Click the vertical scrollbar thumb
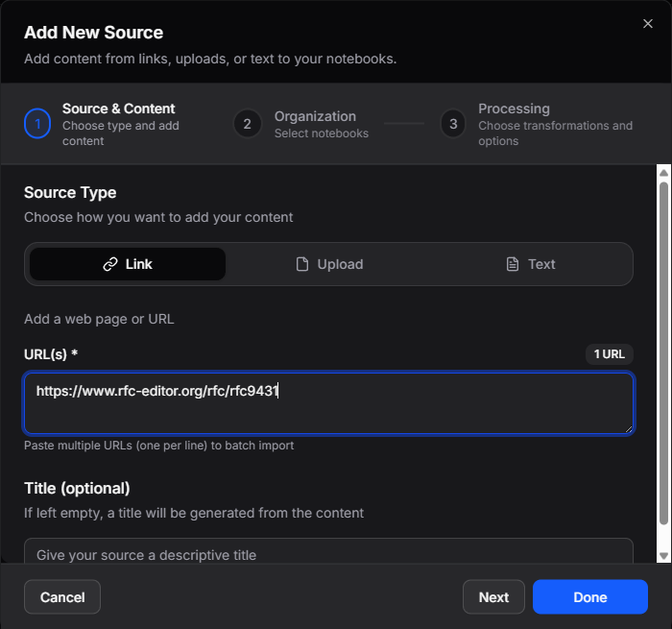672x629 pixels. [x=664, y=353]
